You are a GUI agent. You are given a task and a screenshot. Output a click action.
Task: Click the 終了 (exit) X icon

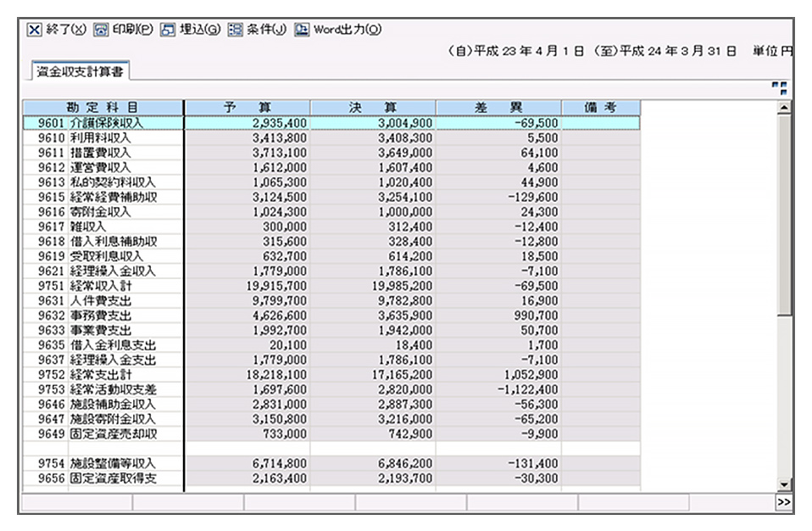(x=34, y=29)
